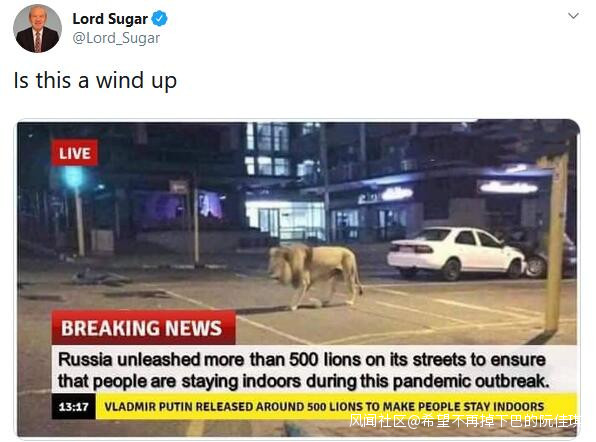Click the blue verified badge
Screen dimensions: 596x442
[159, 18]
